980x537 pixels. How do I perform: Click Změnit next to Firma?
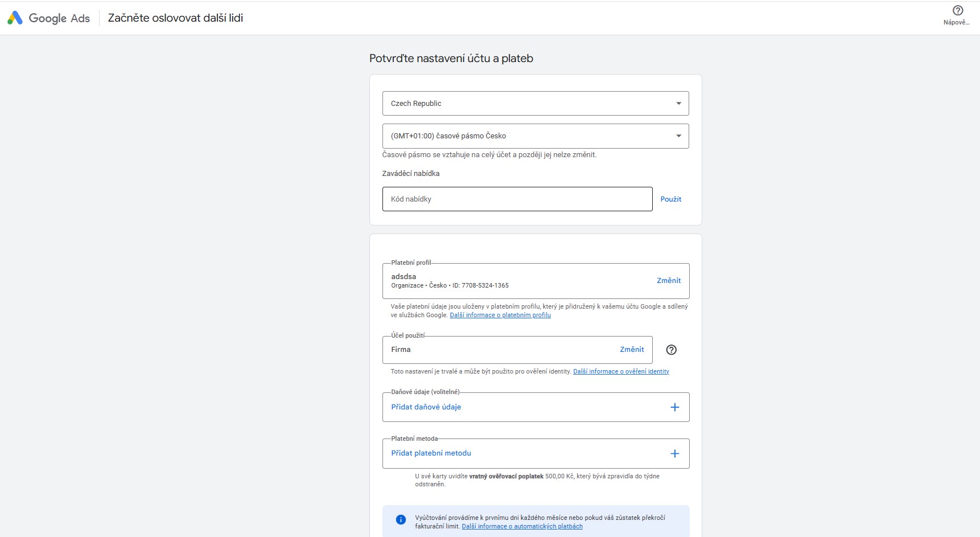tap(632, 350)
